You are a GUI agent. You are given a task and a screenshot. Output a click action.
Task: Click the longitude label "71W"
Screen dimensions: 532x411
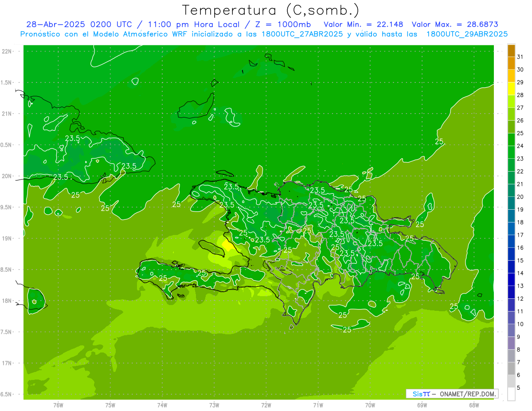[318, 405]
